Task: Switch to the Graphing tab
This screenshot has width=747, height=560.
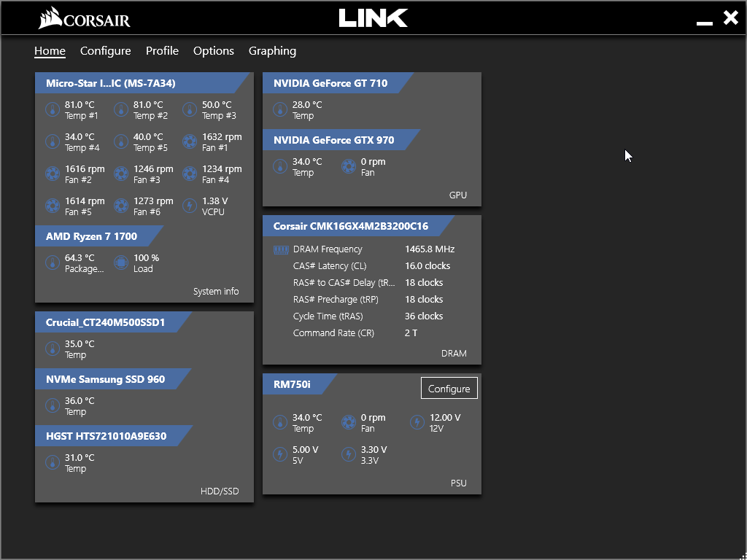Action: (x=273, y=51)
